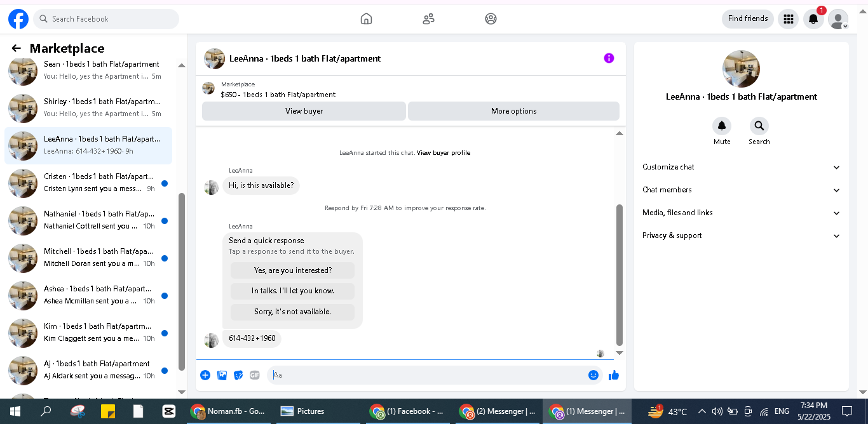Open CapCut taskbar icon
This screenshot has height=424, width=868.
pyautogui.click(x=169, y=411)
